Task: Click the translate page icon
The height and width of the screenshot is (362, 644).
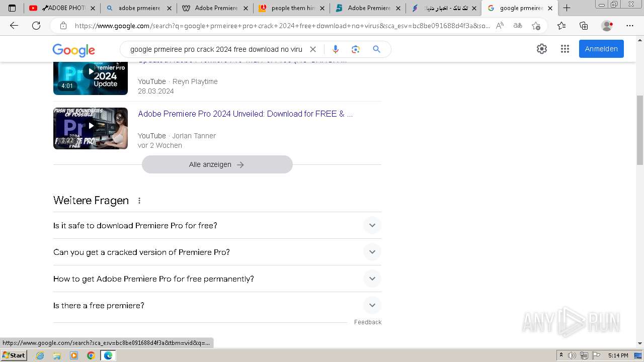Action: click(518, 26)
